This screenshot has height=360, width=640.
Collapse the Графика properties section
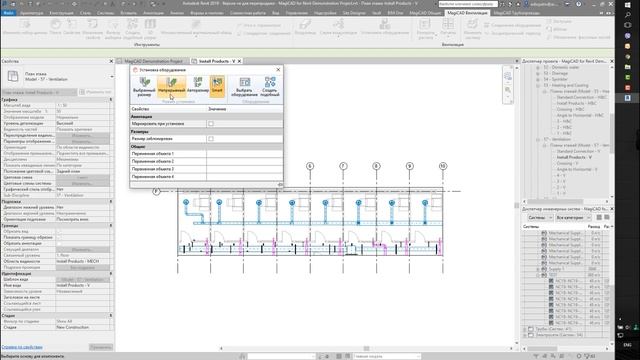[x=111, y=100]
